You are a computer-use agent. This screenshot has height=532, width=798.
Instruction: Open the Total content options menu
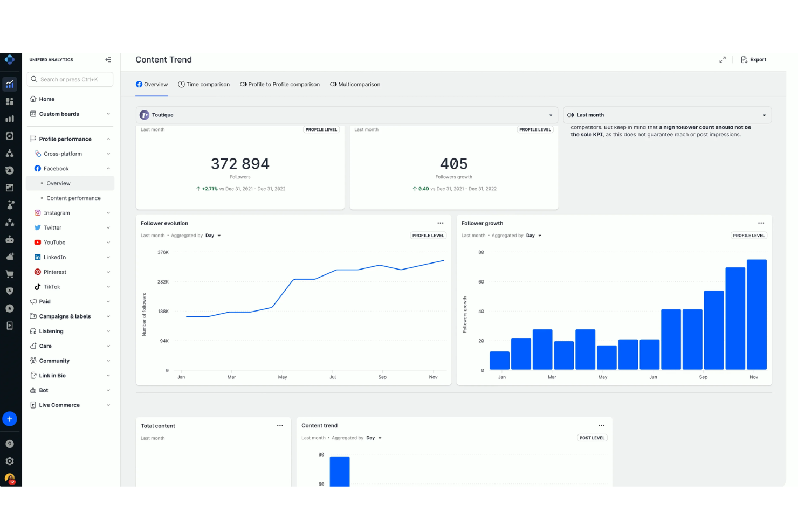pos(280,425)
